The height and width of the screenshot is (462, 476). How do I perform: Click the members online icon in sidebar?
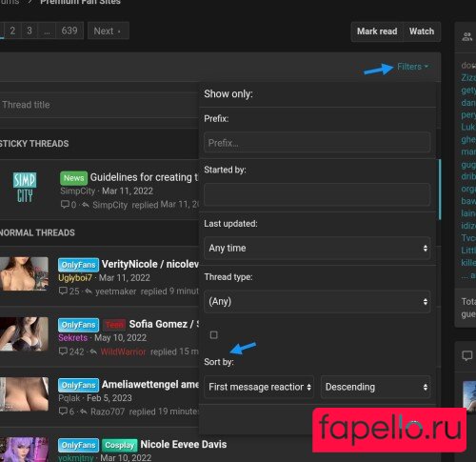pyautogui.click(x=467, y=36)
